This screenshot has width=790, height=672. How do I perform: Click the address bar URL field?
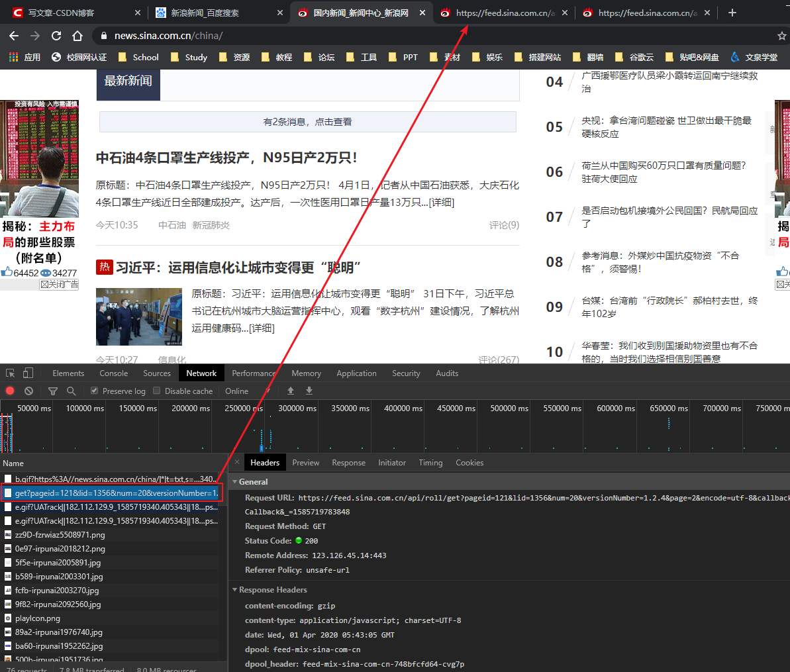coord(433,36)
